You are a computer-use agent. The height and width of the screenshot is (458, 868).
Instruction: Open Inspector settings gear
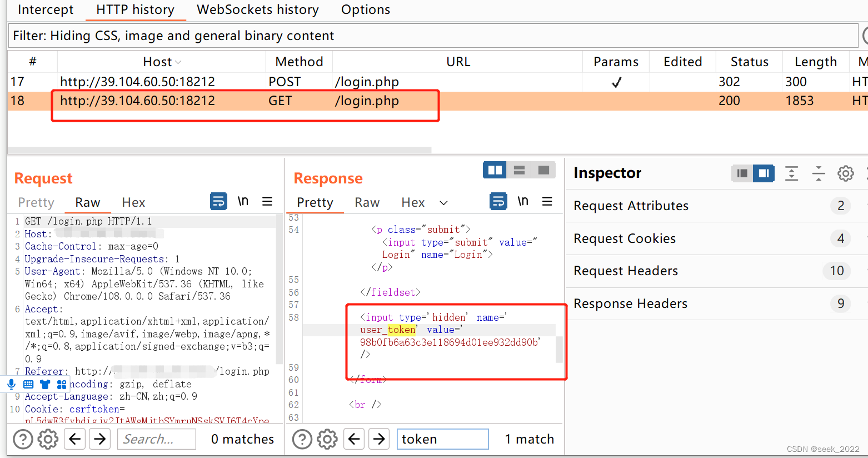(845, 173)
